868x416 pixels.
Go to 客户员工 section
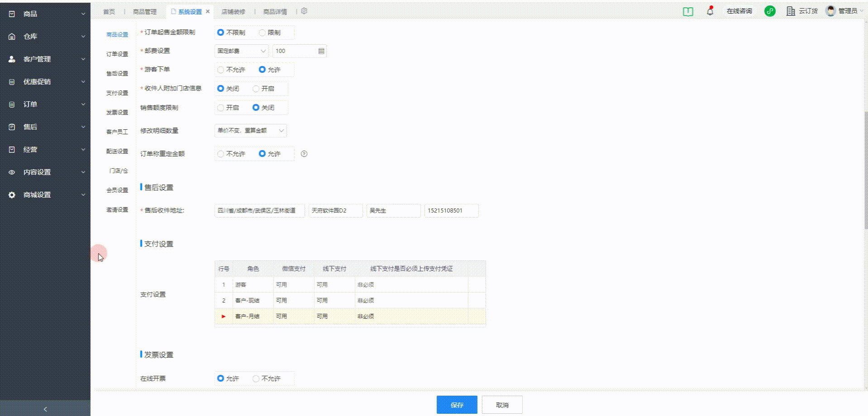pos(117,132)
